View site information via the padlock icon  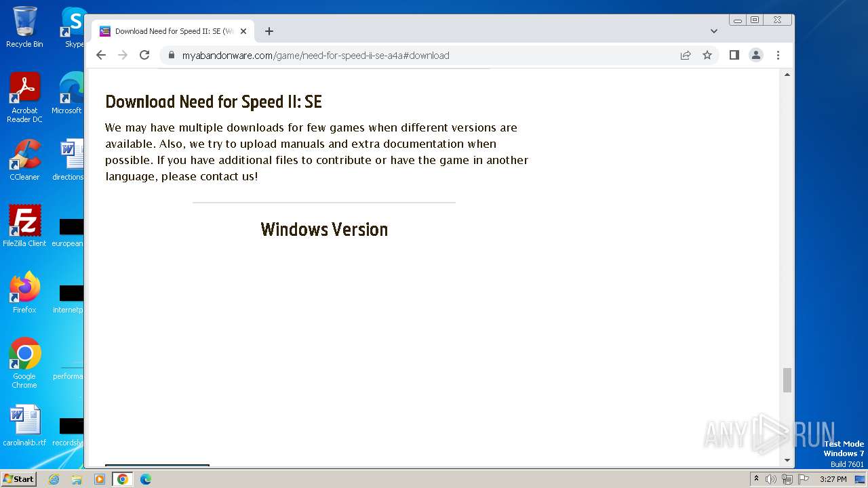pyautogui.click(x=171, y=56)
